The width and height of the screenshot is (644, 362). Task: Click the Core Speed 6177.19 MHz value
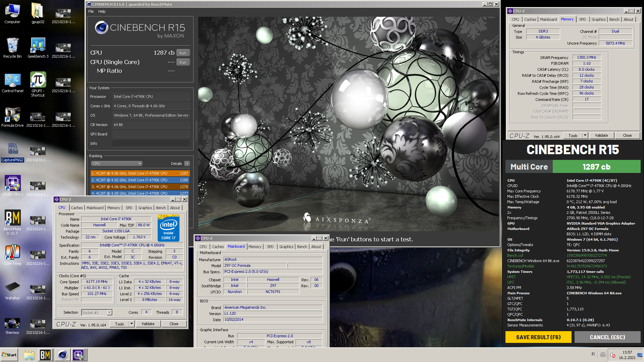pyautogui.click(x=97, y=282)
